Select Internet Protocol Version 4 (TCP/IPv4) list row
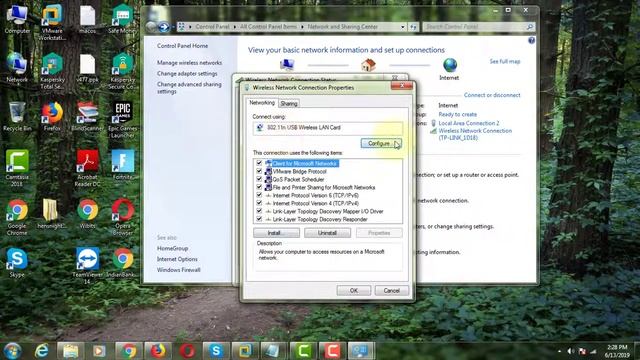 tap(316, 203)
